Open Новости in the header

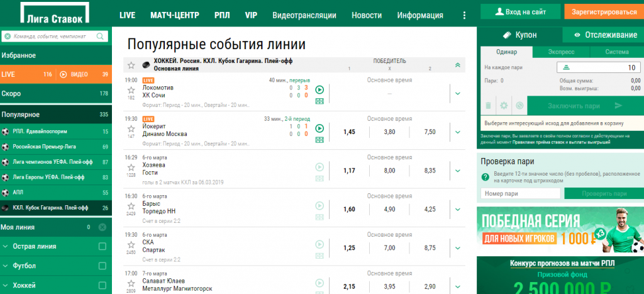[x=367, y=16]
